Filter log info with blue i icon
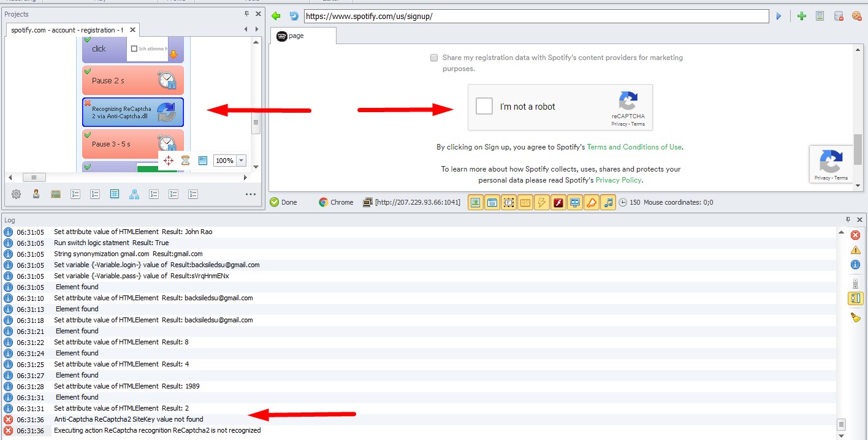The width and height of the screenshot is (868, 440). pyautogui.click(x=855, y=265)
